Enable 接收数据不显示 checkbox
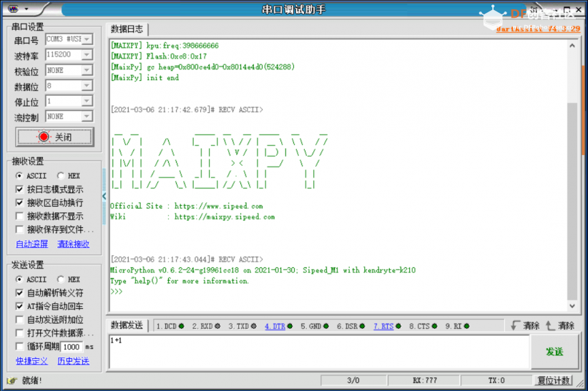The height and width of the screenshot is (391, 588). click(19, 216)
